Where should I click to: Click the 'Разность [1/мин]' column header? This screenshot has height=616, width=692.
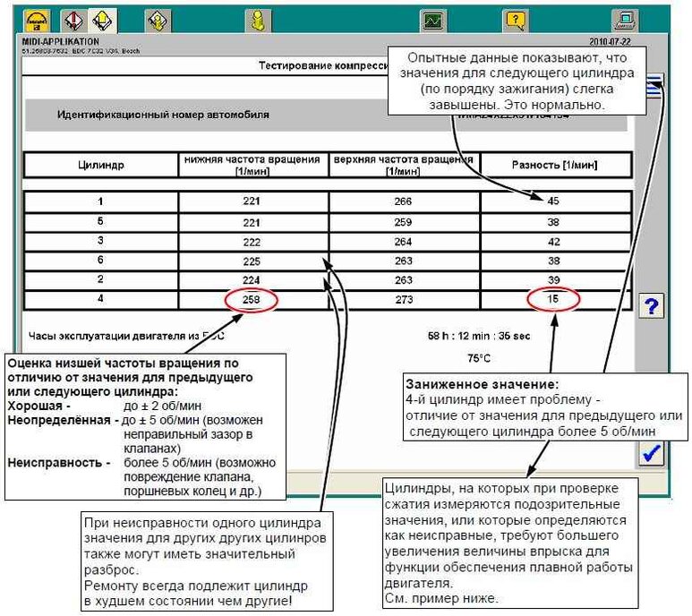coord(555,165)
